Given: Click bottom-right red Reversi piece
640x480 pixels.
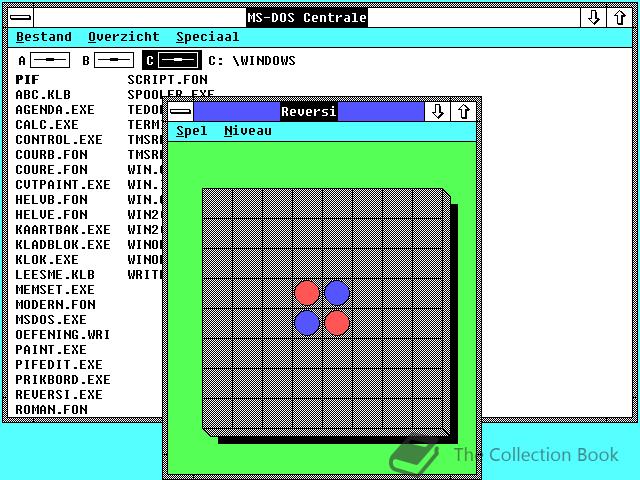Looking at the screenshot, I should [x=337, y=323].
